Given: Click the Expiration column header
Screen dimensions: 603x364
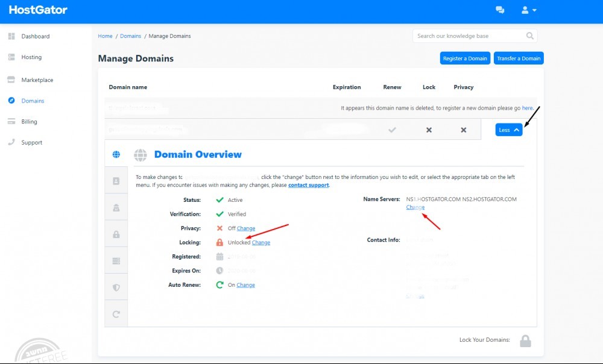Looking at the screenshot, I should (347, 87).
